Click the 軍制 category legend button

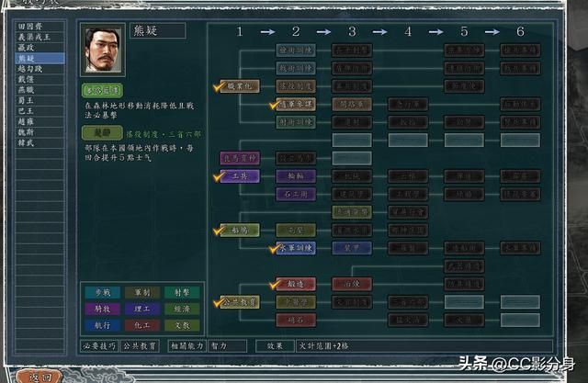142,292
